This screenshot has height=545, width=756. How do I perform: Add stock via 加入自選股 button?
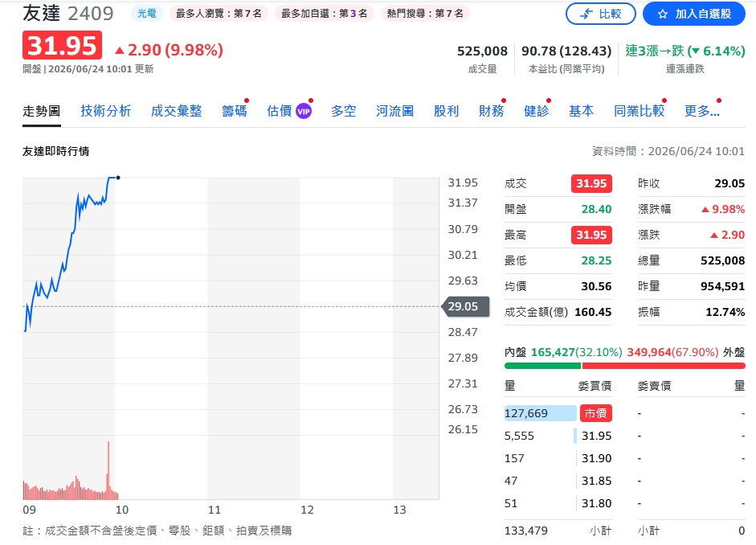pos(694,14)
